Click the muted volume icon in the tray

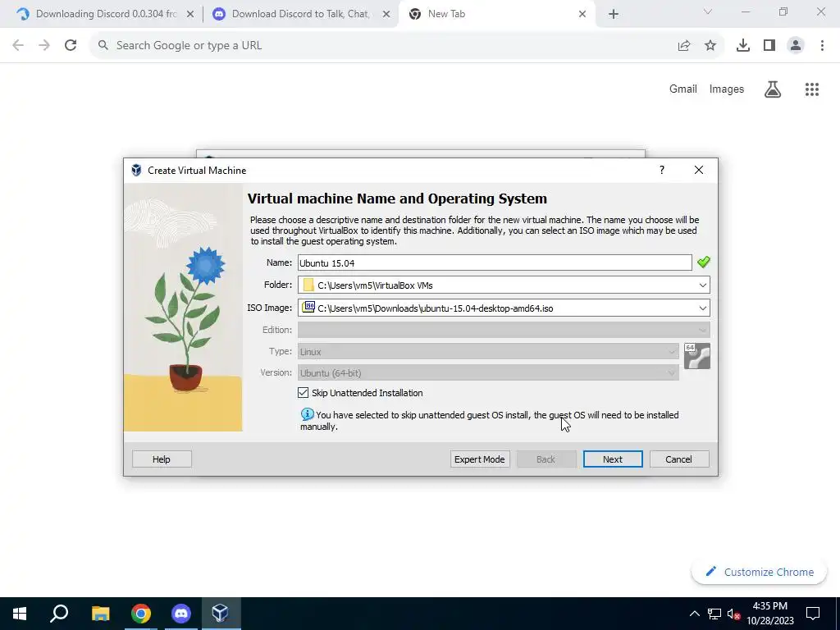[x=733, y=614]
